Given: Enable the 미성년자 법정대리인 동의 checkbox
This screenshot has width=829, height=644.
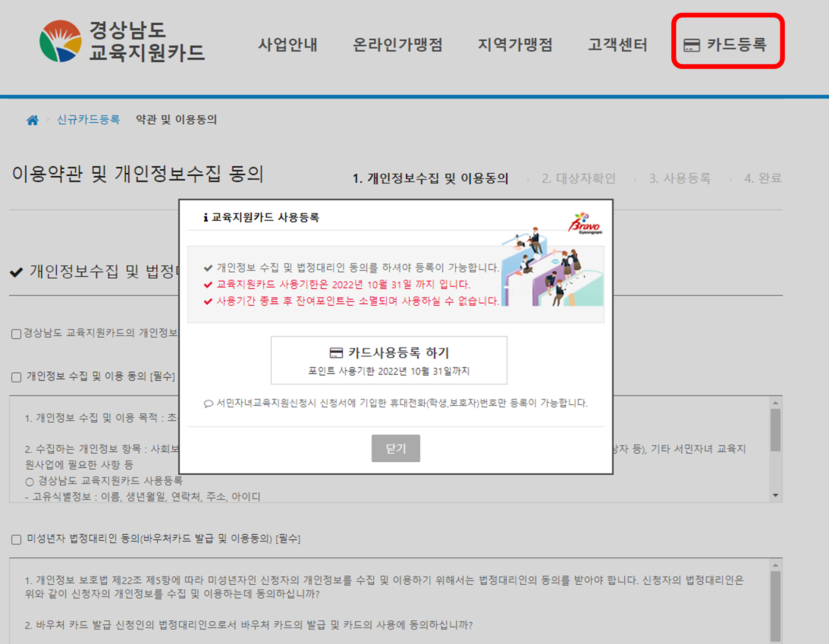Looking at the screenshot, I should pos(16,539).
